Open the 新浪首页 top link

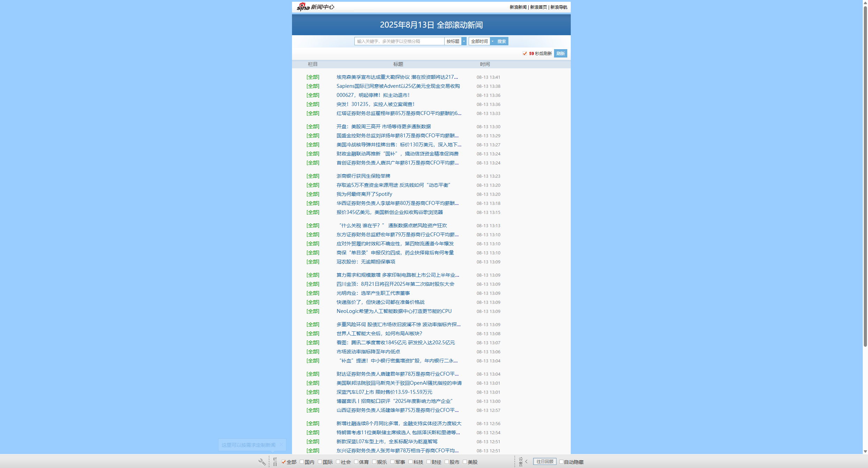(538, 7)
